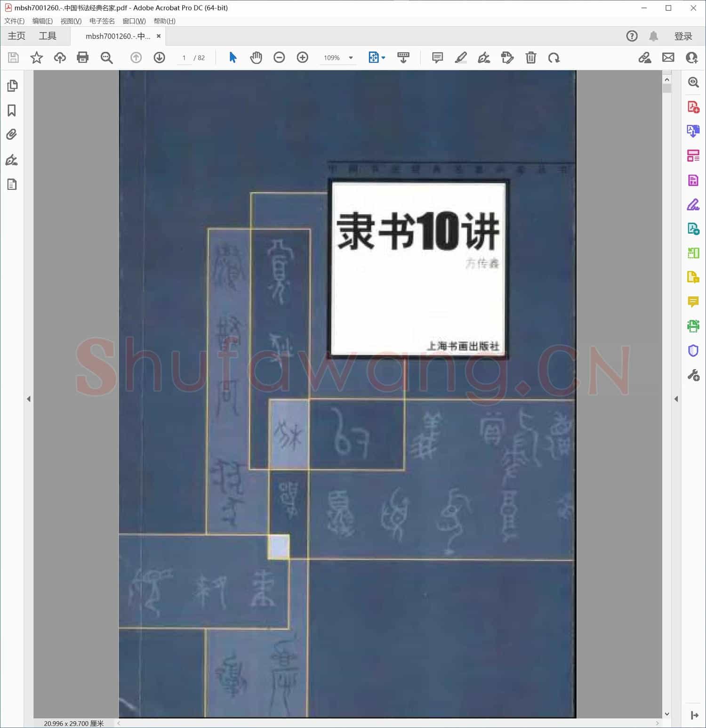Screen dimensions: 706x728
Task: Activate the Add Comment tool
Action: pyautogui.click(x=436, y=57)
